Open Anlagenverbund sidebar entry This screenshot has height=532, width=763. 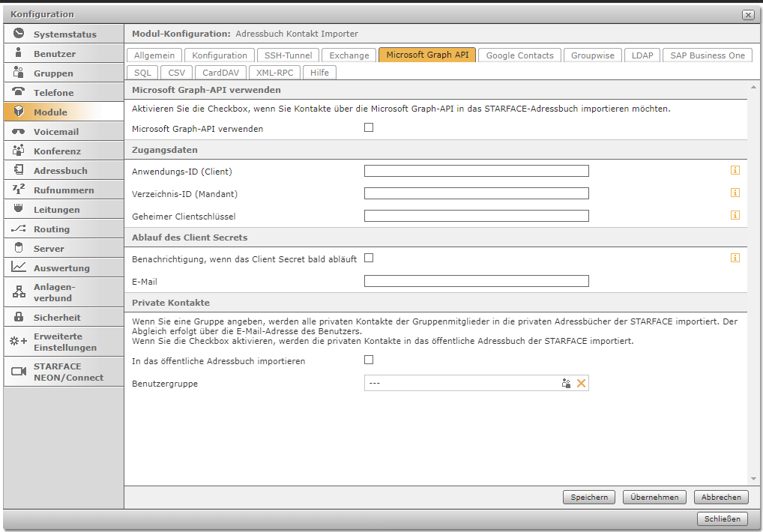tap(64, 292)
